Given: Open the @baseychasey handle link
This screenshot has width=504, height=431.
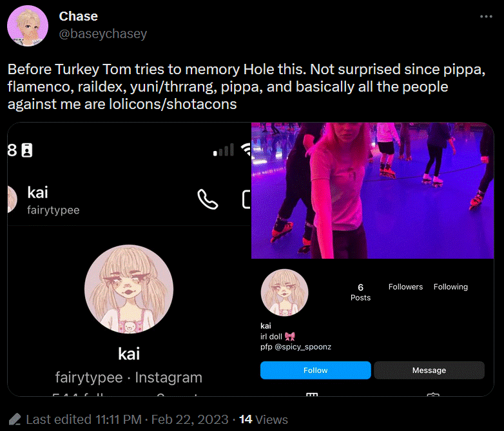Looking at the screenshot, I should point(103,34).
